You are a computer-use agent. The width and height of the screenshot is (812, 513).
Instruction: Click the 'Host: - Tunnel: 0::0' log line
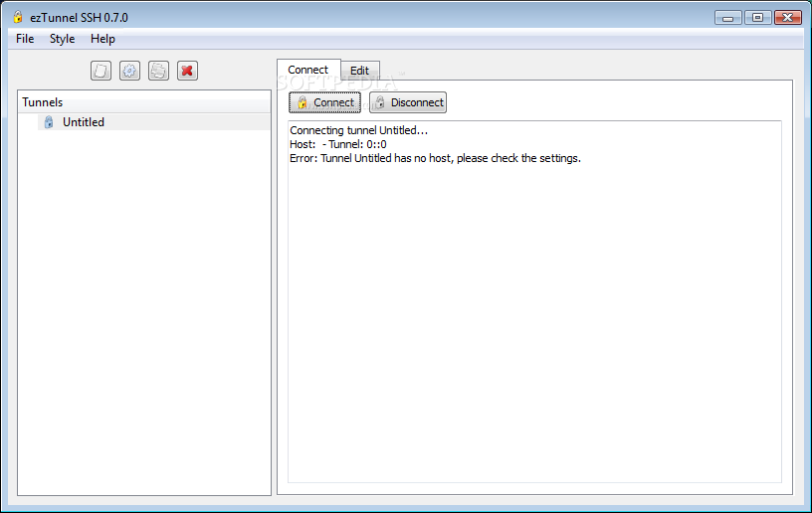click(x=337, y=144)
